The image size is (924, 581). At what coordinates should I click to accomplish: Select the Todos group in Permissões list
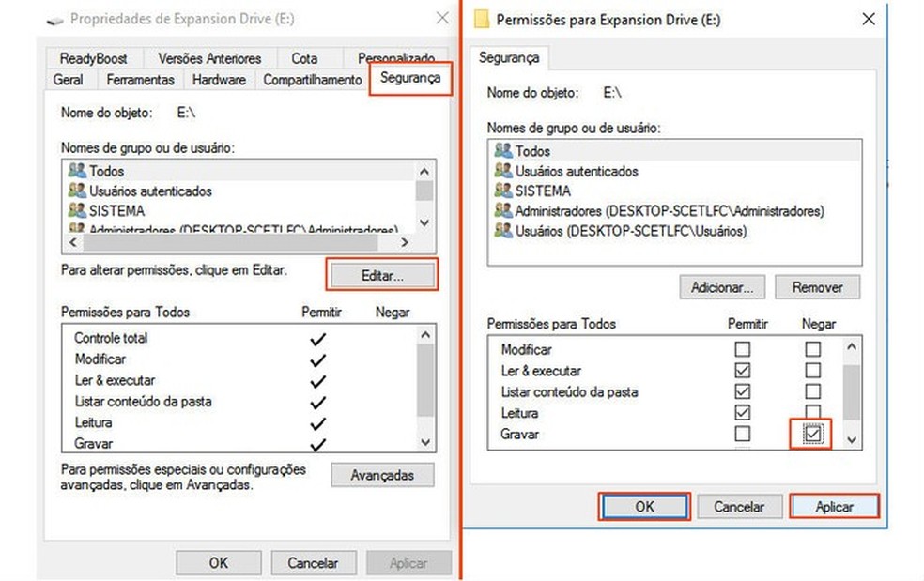click(x=531, y=150)
